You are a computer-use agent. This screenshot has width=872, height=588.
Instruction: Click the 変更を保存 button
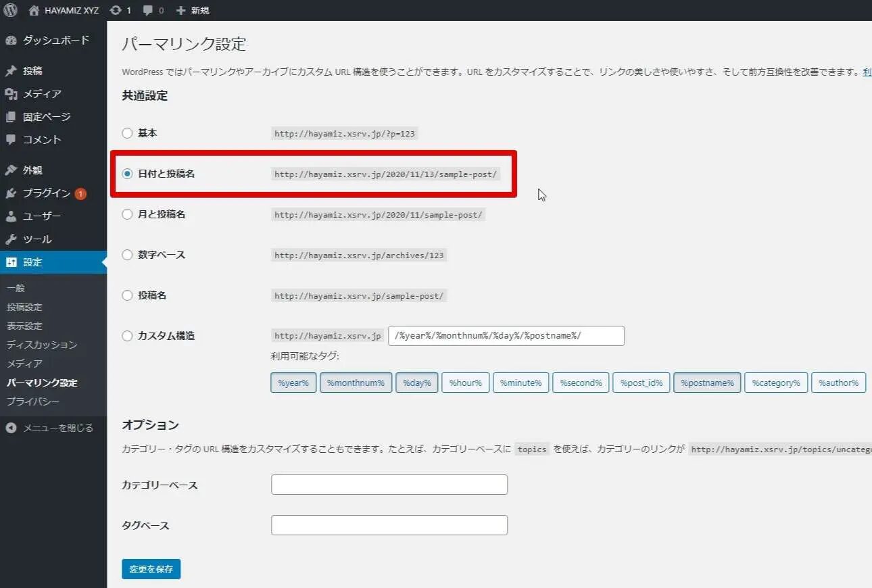[x=151, y=569]
